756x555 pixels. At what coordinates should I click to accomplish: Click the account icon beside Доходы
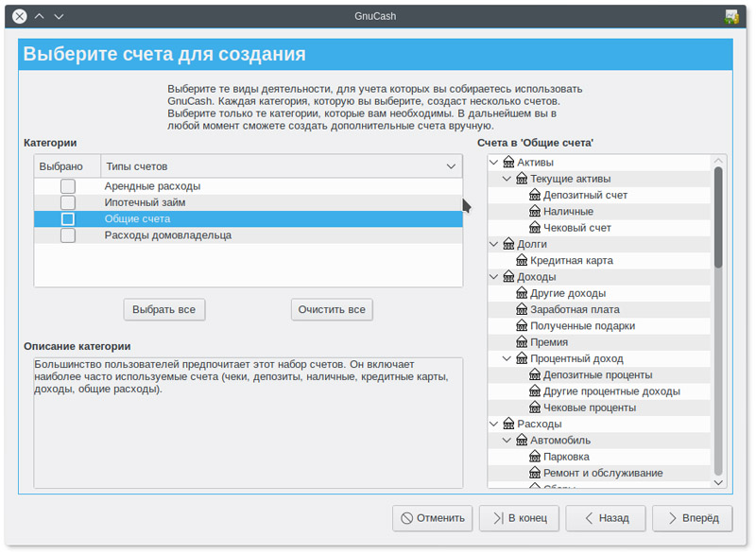coord(508,277)
